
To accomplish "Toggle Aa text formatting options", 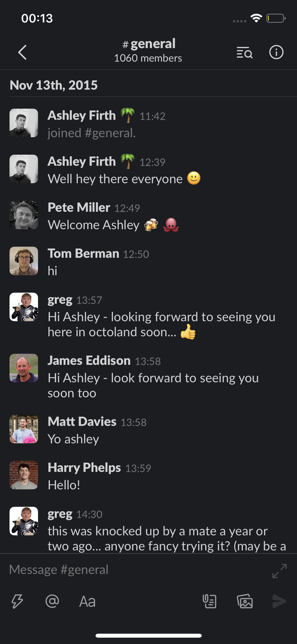I will [x=87, y=601].
